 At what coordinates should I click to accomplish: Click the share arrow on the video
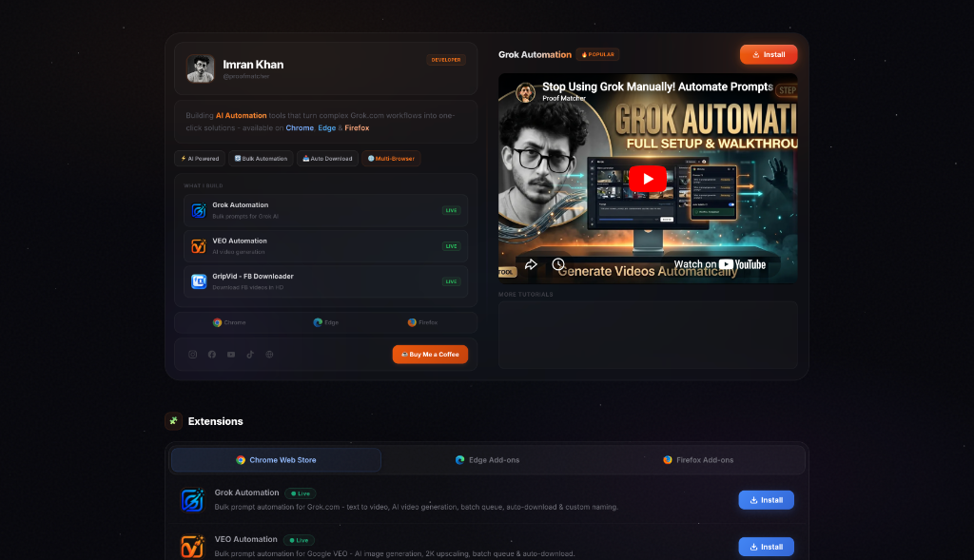(531, 264)
